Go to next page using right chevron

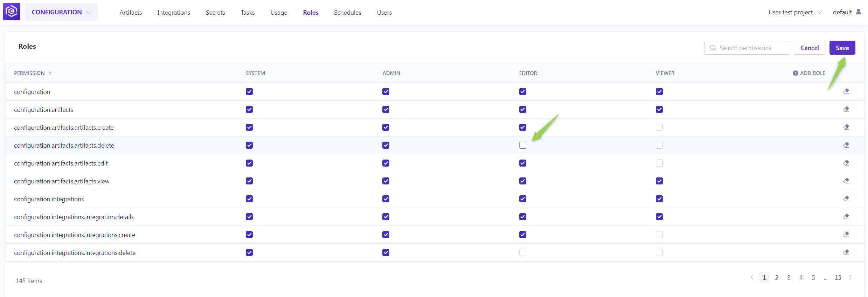(x=850, y=277)
